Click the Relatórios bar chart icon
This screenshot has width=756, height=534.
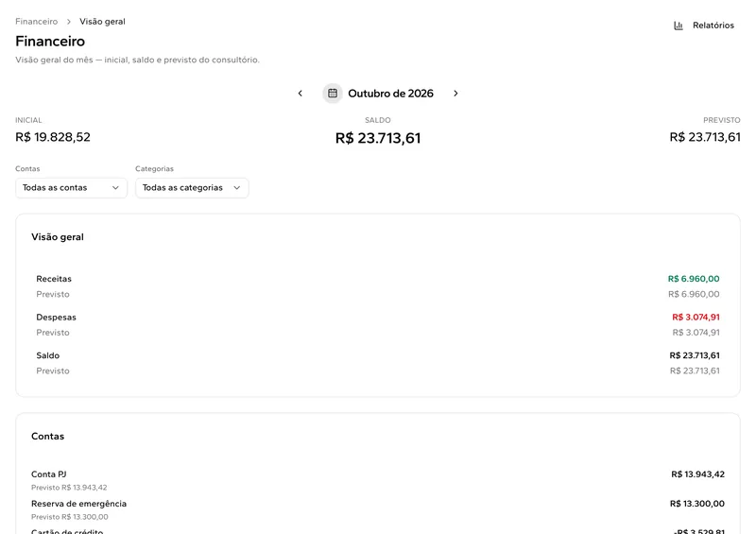[679, 26]
